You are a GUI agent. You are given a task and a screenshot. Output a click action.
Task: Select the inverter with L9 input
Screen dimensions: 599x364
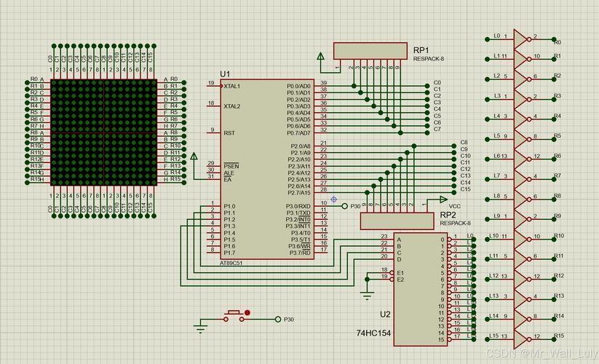(522, 219)
